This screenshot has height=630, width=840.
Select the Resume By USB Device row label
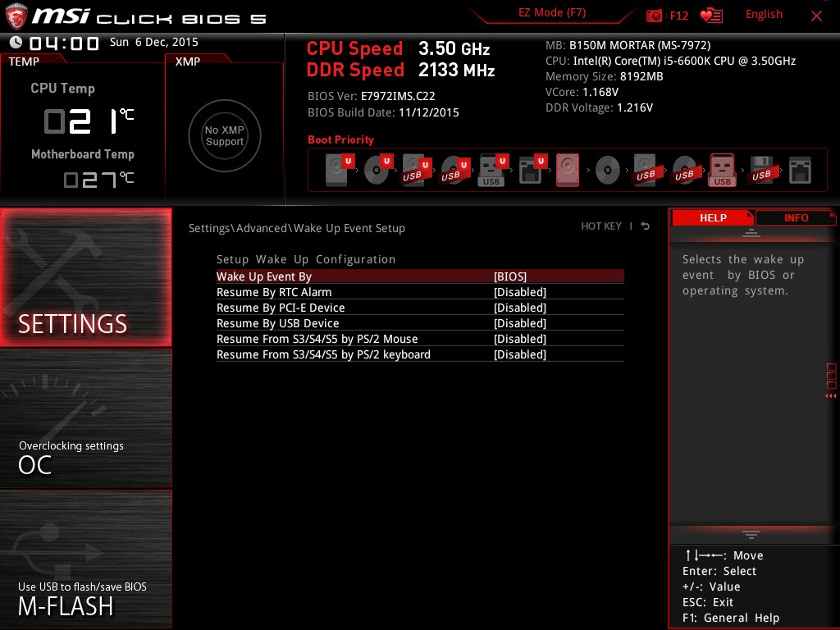277,323
